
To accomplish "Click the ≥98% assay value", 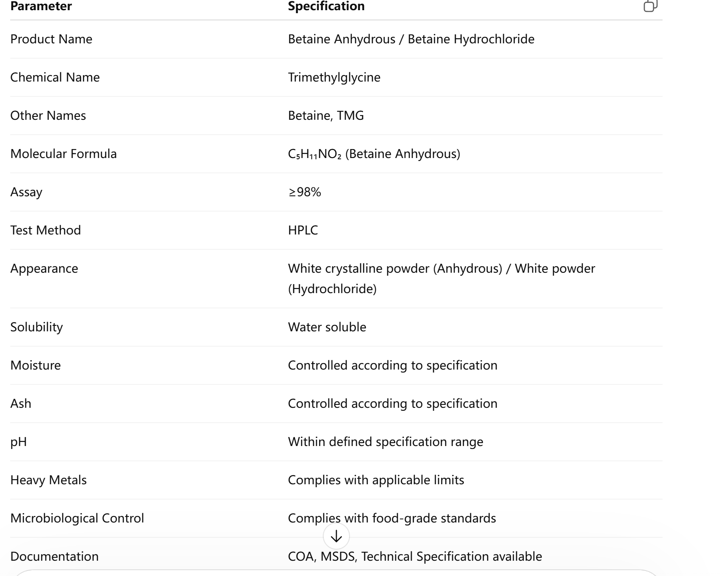I will (305, 192).
